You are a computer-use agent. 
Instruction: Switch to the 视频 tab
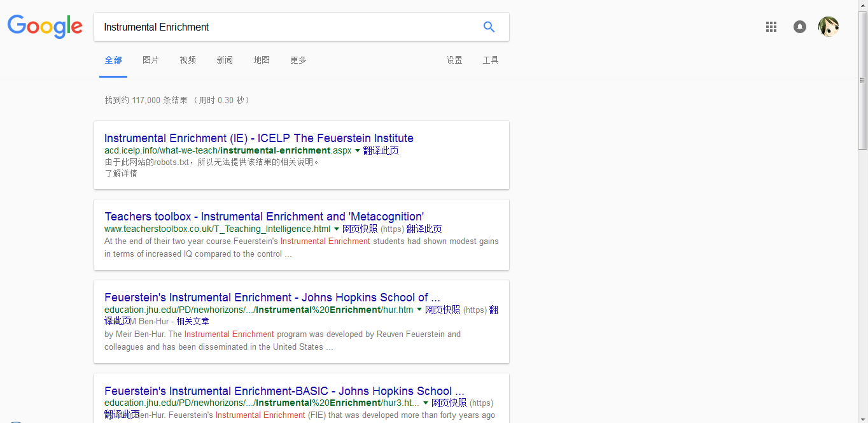point(188,60)
